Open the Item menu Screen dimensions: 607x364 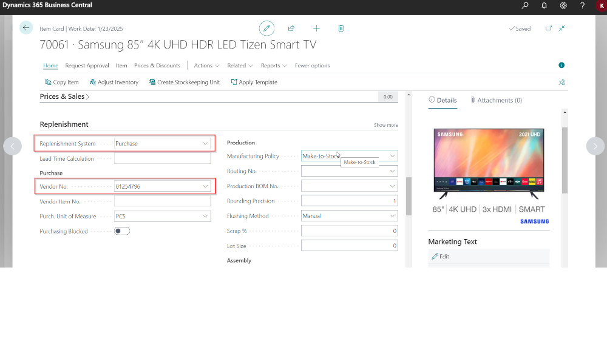(121, 66)
